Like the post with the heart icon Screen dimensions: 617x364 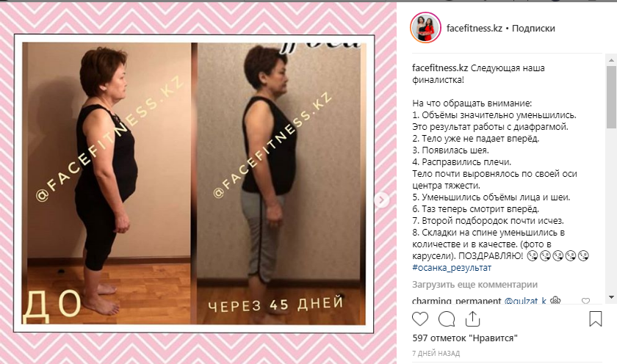(x=420, y=318)
